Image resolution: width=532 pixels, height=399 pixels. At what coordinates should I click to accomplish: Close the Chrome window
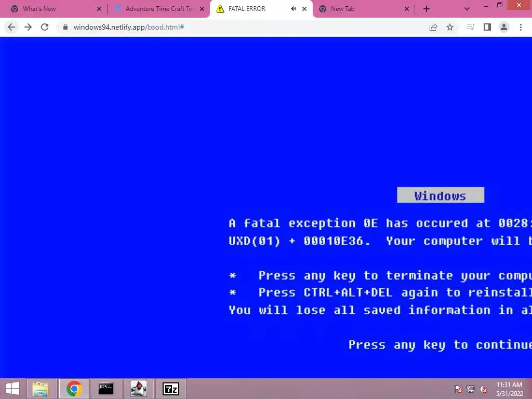tap(519, 5)
